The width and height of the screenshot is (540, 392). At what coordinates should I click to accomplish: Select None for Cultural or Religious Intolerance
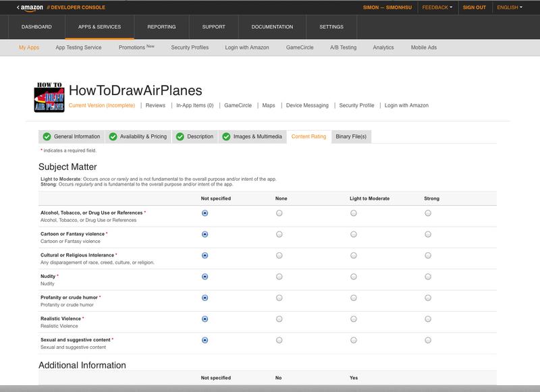tap(279, 255)
